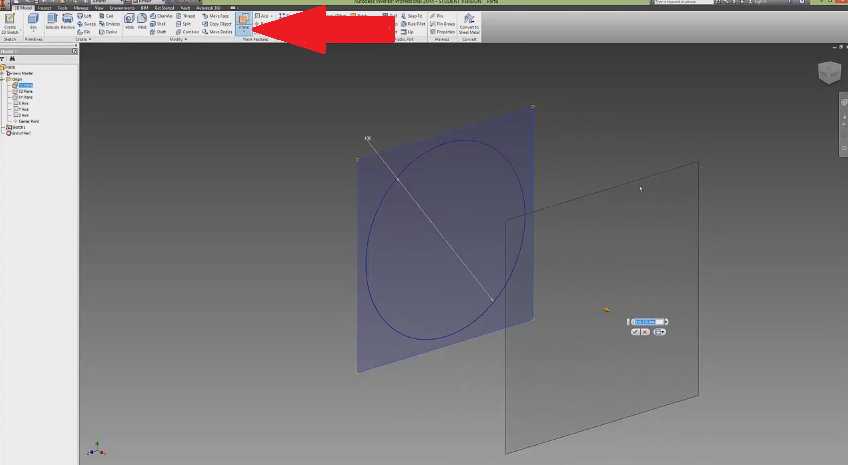Choose the Split tool
This screenshot has width=848, height=465.
(x=184, y=24)
